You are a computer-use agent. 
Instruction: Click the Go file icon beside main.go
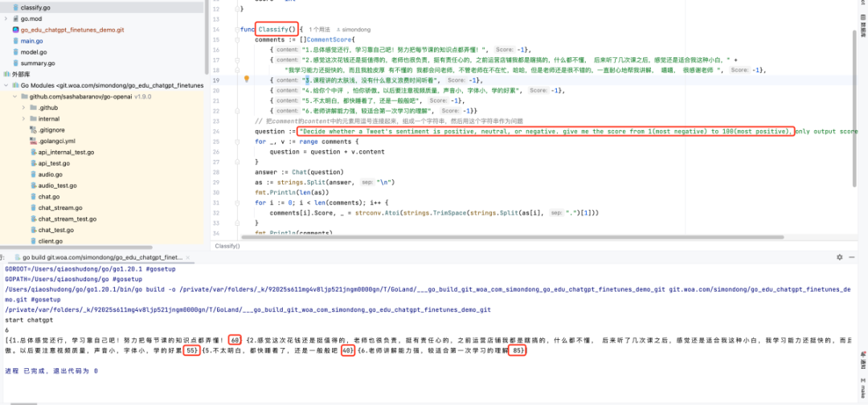(15, 41)
